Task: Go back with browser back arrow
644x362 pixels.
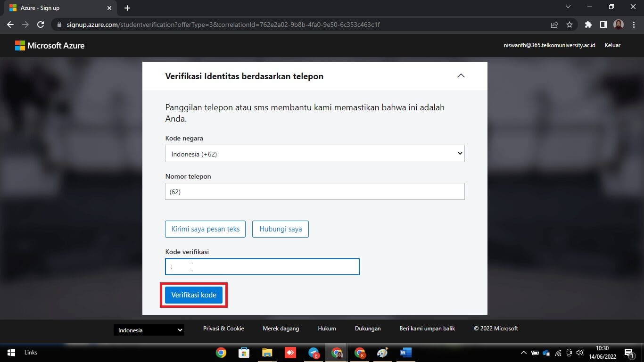Action: click(10, 25)
